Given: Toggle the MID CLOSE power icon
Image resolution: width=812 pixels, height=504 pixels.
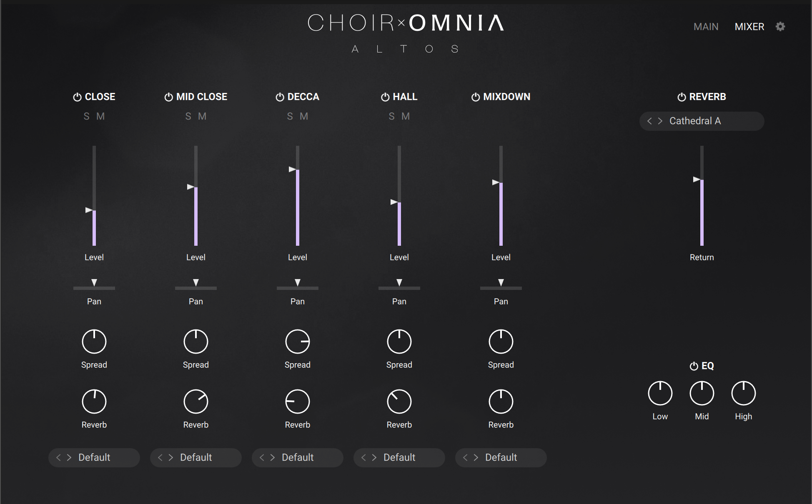Looking at the screenshot, I should [168, 97].
